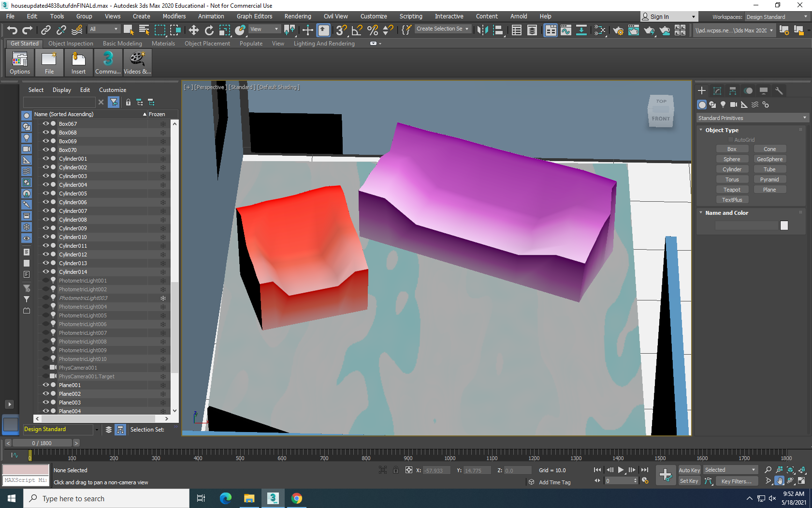Toggle the 3D Snaps icon
812x508 pixels.
point(341,30)
